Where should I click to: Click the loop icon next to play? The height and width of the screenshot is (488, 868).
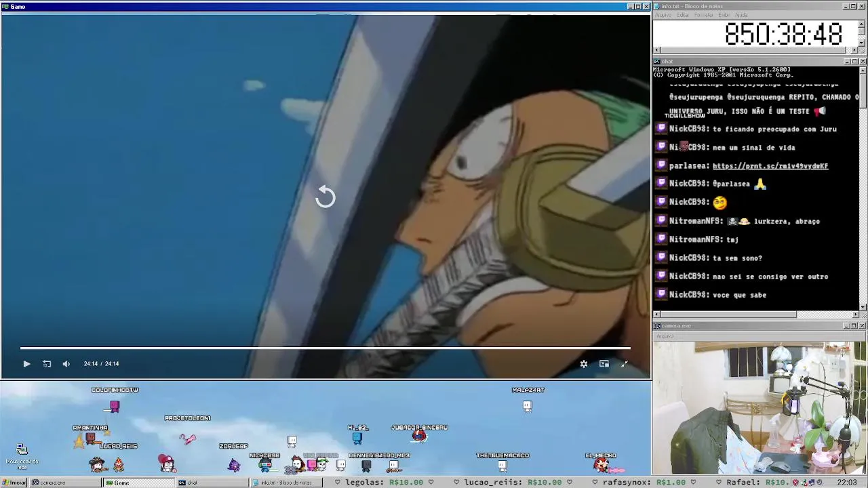[47, 364]
